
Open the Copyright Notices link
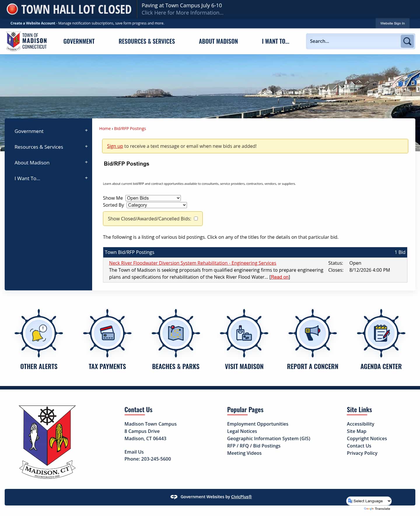(367, 438)
